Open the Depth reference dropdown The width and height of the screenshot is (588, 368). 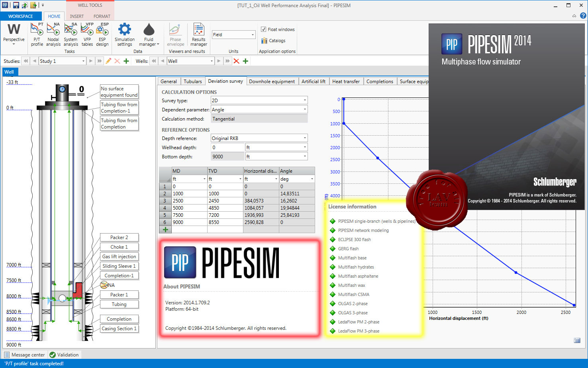(304, 138)
